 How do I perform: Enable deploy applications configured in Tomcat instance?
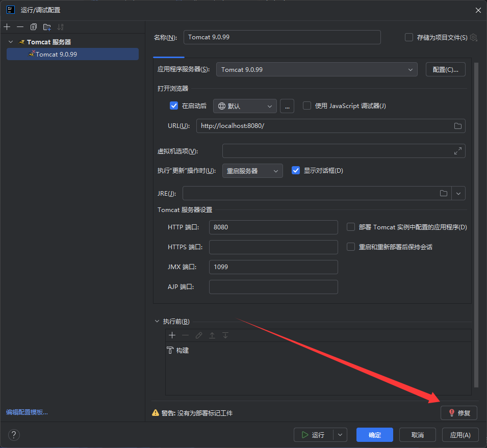pos(351,227)
